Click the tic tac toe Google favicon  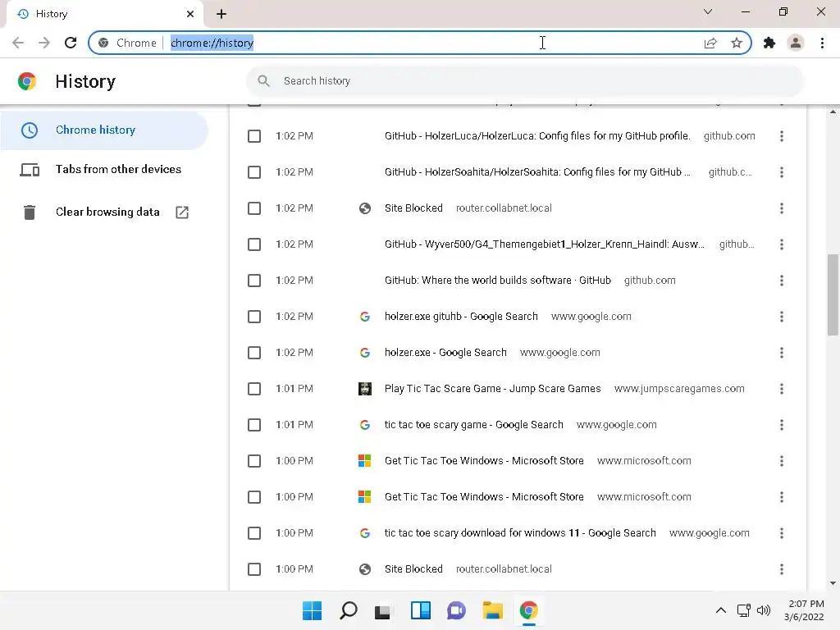(x=365, y=425)
